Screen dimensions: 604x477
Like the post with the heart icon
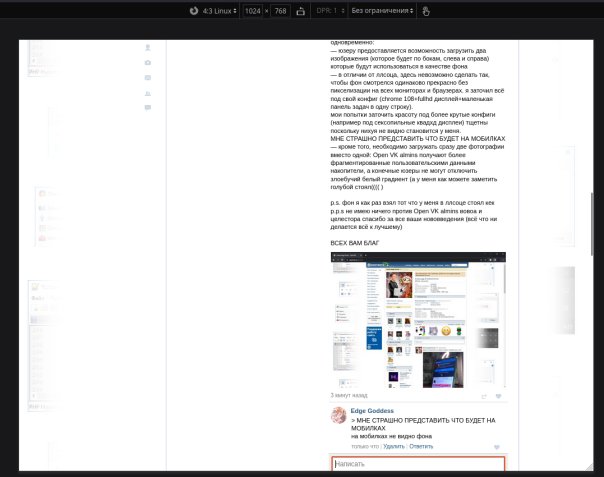(498, 396)
